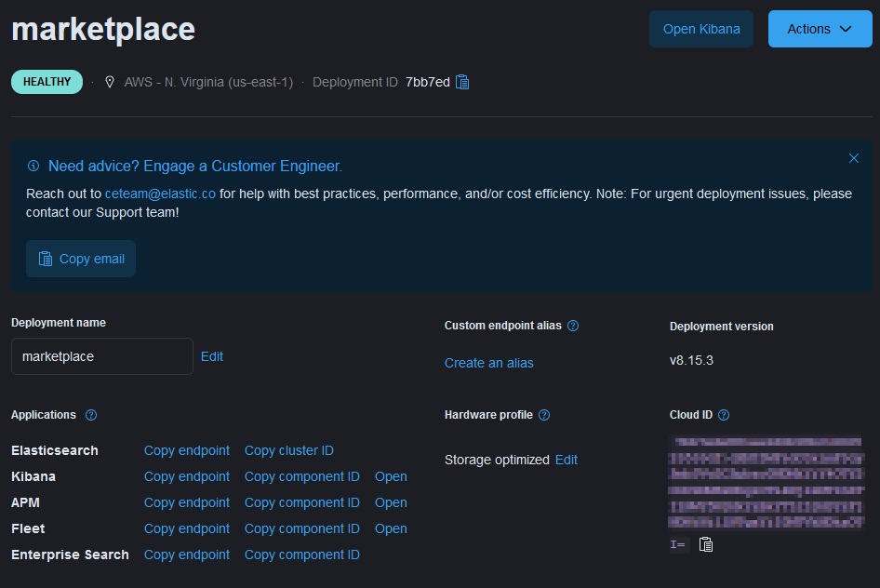This screenshot has height=588, width=880.
Task: Click the Applications help question-mark icon
Action: click(91, 415)
